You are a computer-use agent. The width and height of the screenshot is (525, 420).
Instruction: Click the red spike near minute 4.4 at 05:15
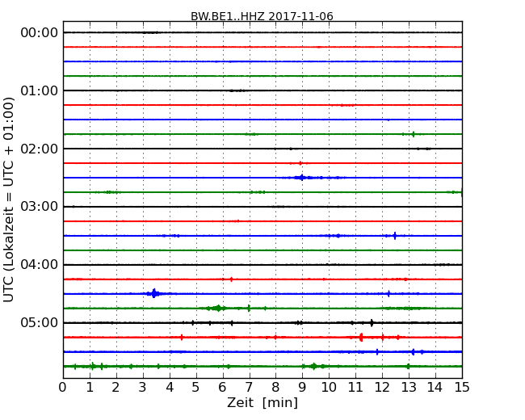pyautogui.click(x=182, y=338)
